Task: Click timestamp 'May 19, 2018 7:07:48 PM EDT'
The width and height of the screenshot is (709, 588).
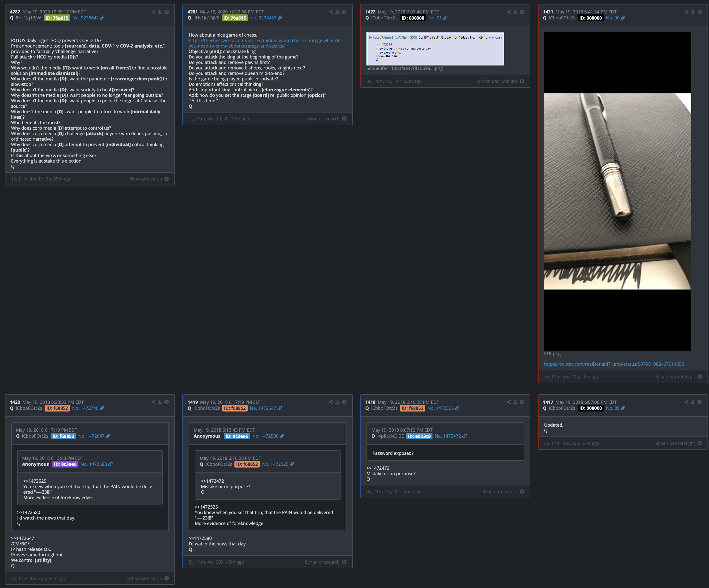Action: click(408, 12)
